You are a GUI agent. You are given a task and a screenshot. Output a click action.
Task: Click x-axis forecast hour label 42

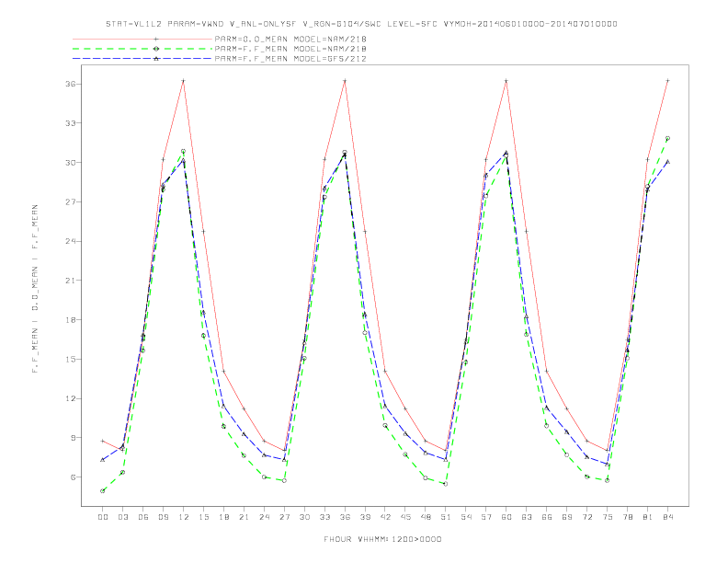pyautogui.click(x=385, y=517)
